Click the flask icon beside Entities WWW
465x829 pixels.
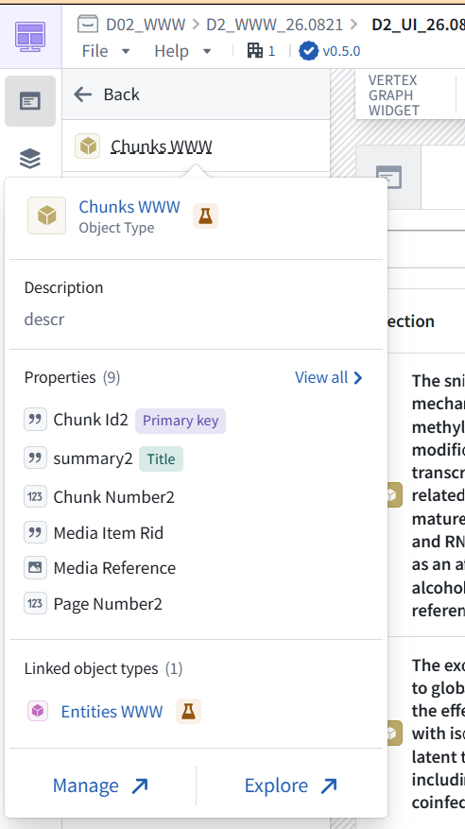click(x=189, y=711)
